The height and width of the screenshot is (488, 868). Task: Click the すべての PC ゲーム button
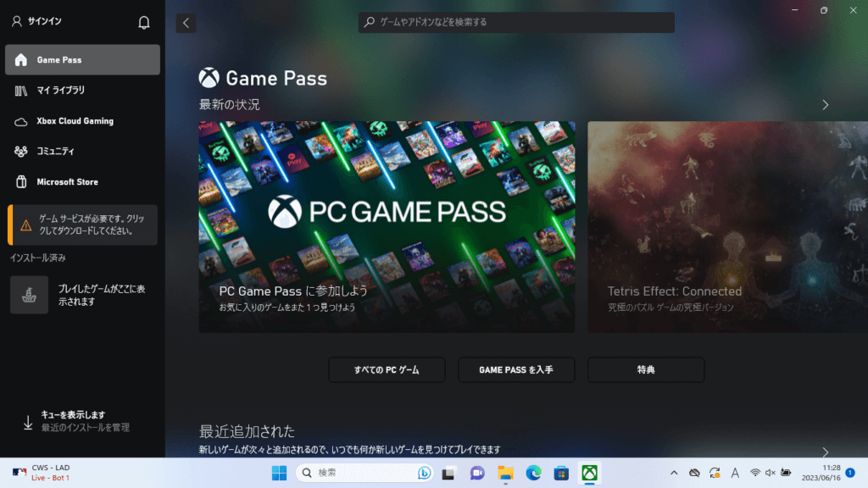[x=387, y=369]
